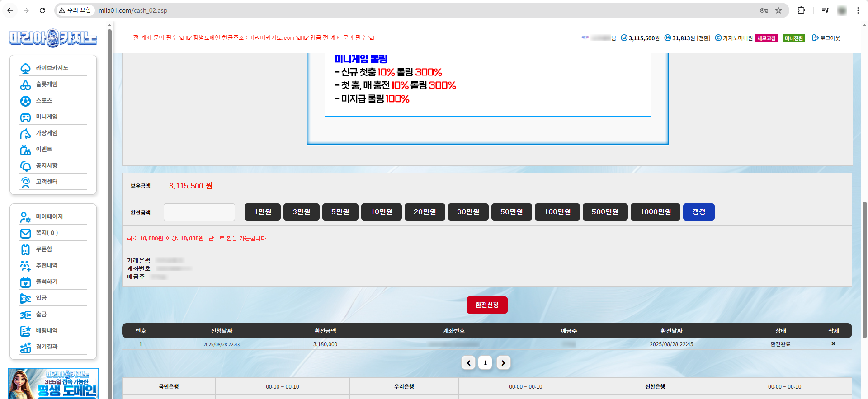The height and width of the screenshot is (399, 868).
Task: Click the 마리아카지노 logo
Action: click(53, 38)
